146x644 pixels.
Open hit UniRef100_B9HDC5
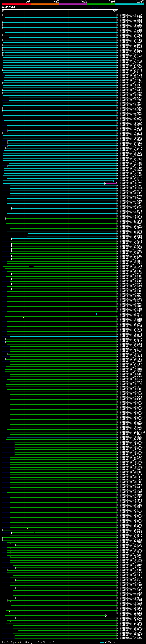click(131, 98)
